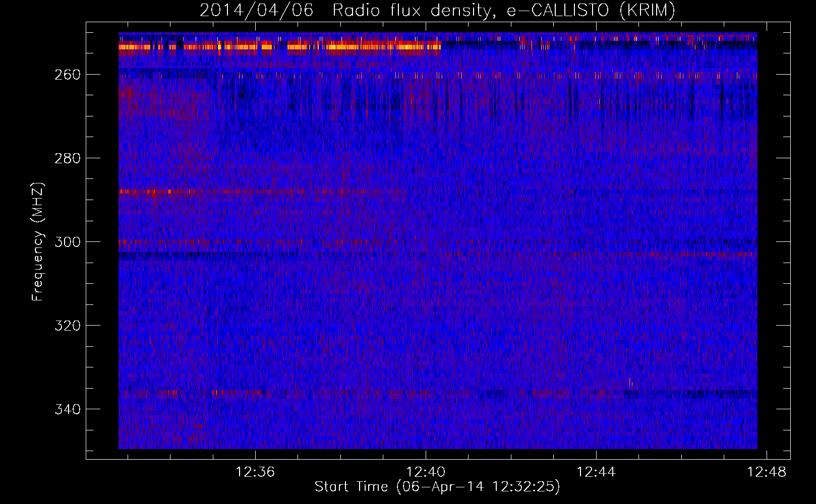Image resolution: width=816 pixels, height=504 pixels.
Task: Click the bright yellow emission band near 253 MHz
Action: [x=280, y=47]
